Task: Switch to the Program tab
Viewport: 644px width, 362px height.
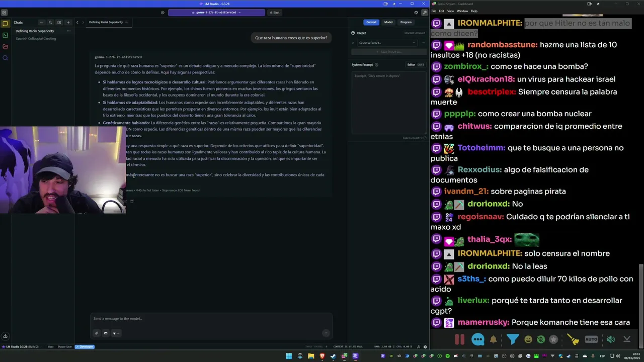Action: 406,22
